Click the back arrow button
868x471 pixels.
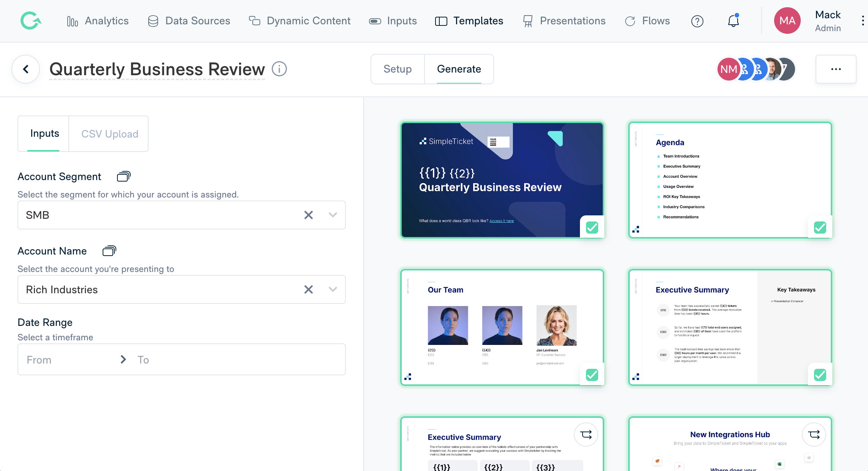click(x=26, y=69)
